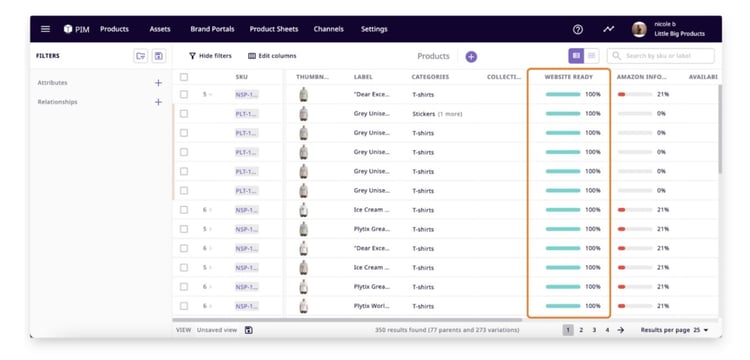This screenshot has width=750, height=360.
Task: Click Edit columns button
Action: (272, 56)
